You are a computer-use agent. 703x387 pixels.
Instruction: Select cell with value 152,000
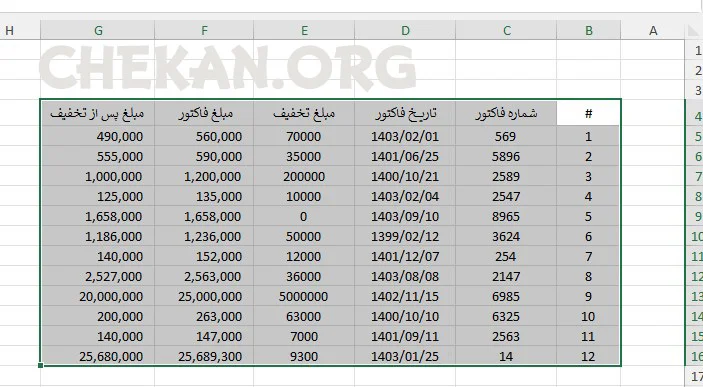click(204, 256)
